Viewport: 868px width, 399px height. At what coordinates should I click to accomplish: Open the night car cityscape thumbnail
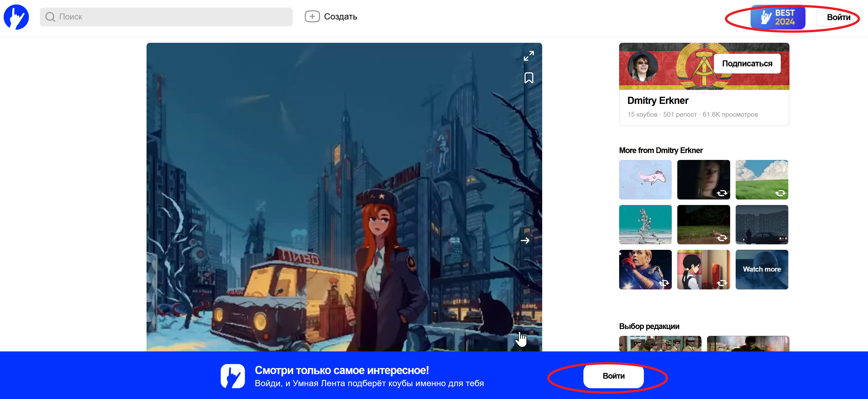[762, 225]
